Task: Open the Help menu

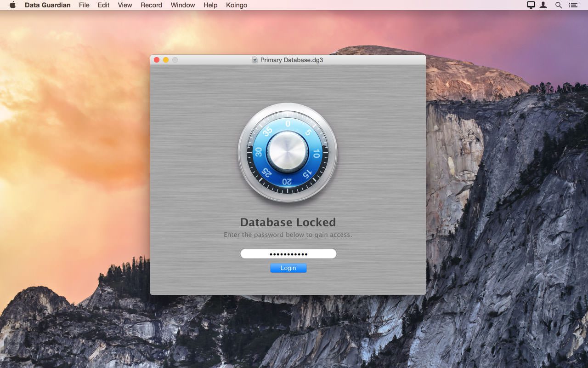Action: pos(210,5)
